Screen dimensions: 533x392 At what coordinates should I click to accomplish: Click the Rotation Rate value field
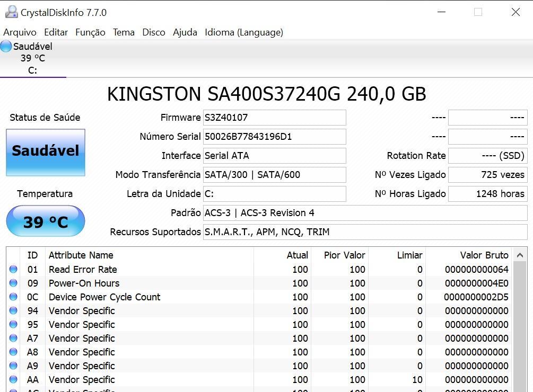click(x=488, y=155)
